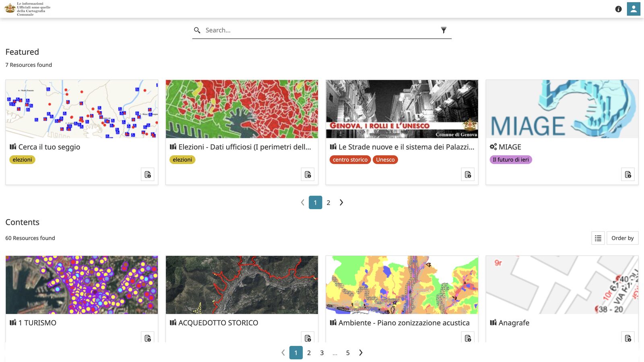The height and width of the screenshot is (362, 644).
Task: Open Ambiente - Piano zonizzazione acustica title
Action: 404,323
